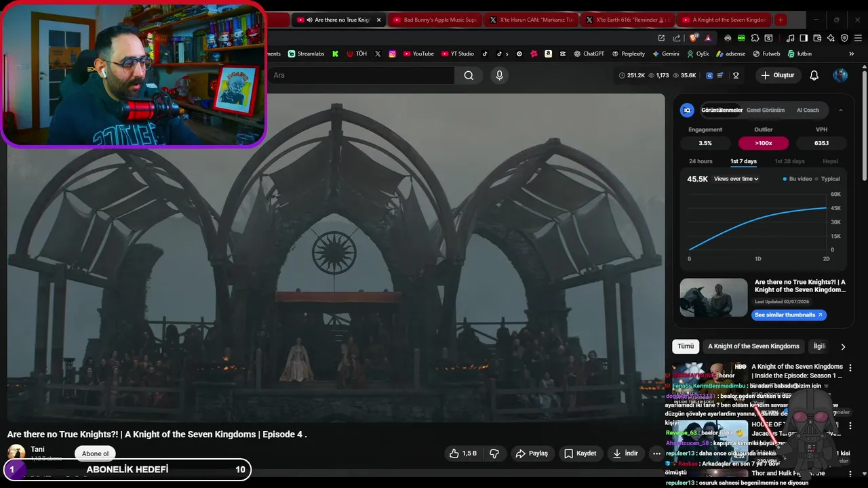Screen dimensions: 868x488
Task: Open a new browser tab with plus
Action: (781, 20)
